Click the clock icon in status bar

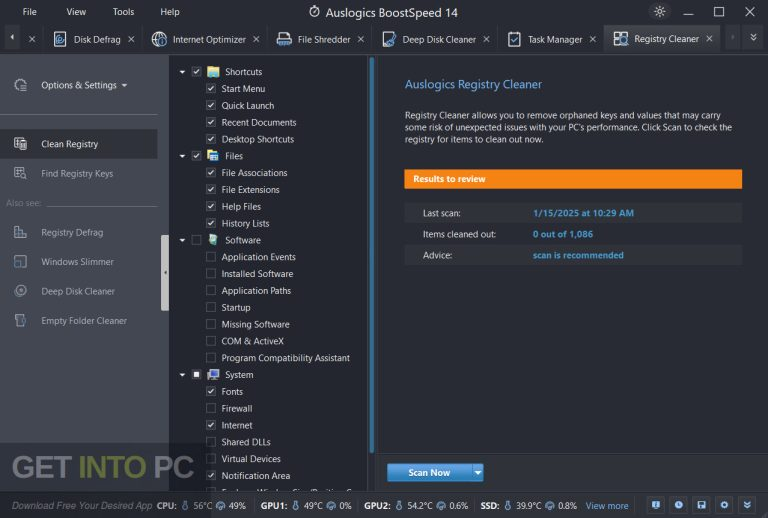coord(679,505)
